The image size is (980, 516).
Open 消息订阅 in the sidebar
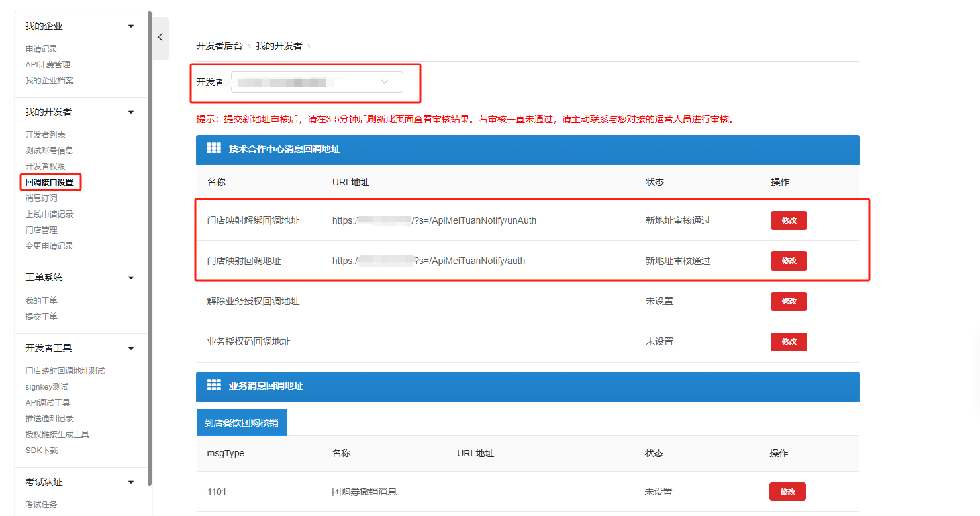tap(41, 198)
